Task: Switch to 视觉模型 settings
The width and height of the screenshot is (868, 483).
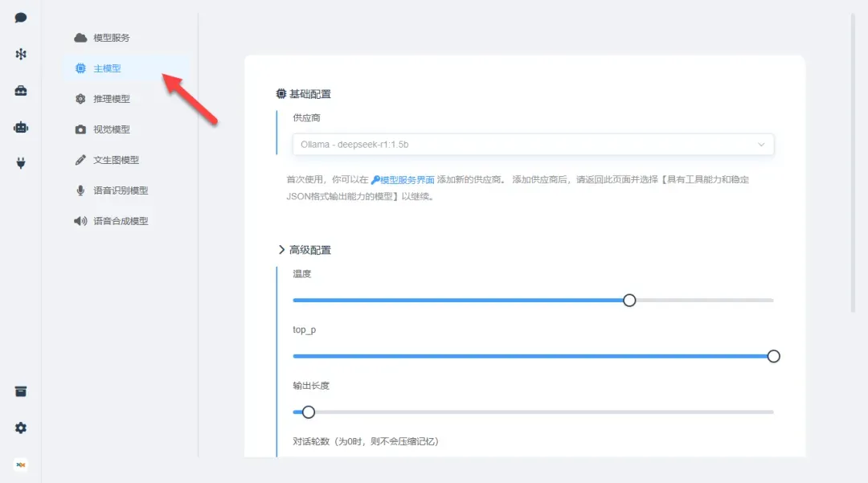Action: (x=111, y=129)
